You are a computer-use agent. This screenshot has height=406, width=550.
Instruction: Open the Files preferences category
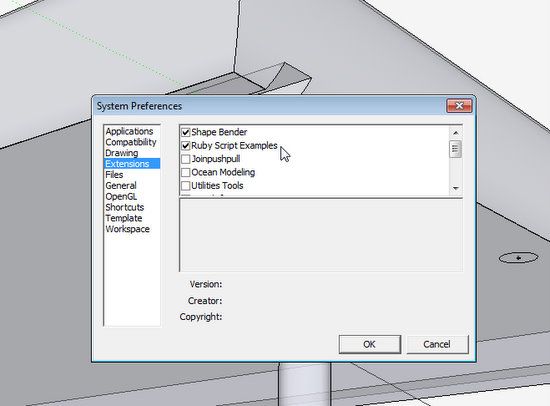pyautogui.click(x=114, y=175)
